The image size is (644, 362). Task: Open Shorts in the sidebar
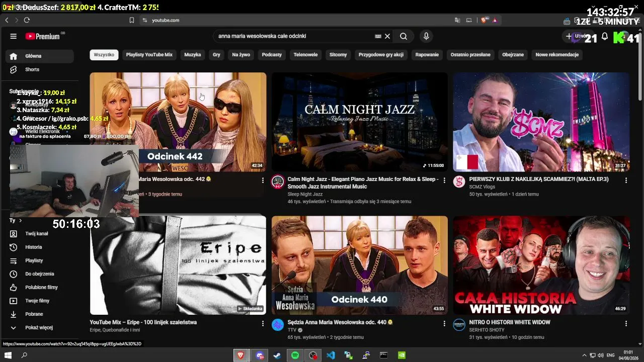click(x=40, y=69)
